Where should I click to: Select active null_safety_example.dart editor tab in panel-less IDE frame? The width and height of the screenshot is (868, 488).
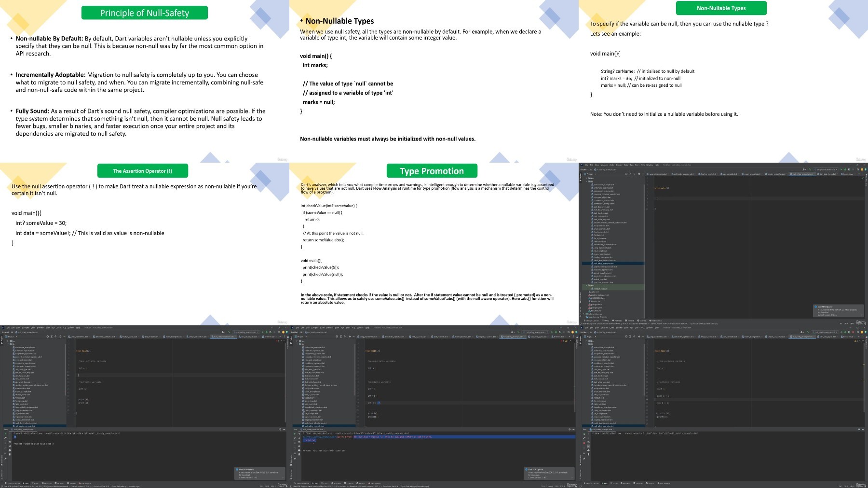point(802,174)
